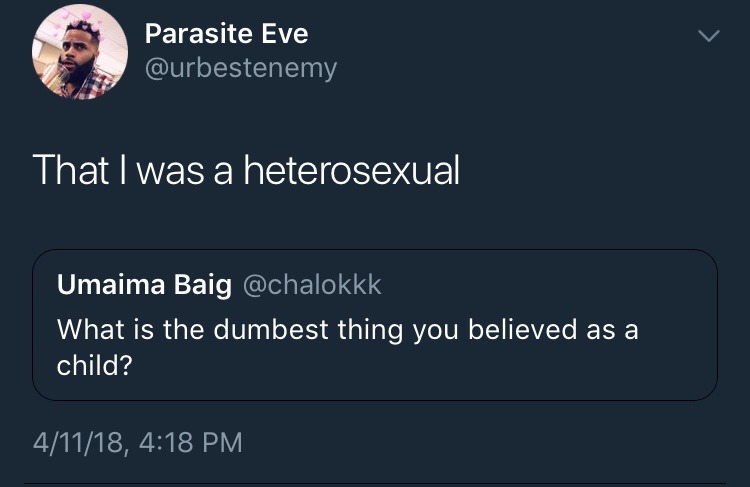
Task: Visit the @urbestenemy handle
Action: click(x=241, y=68)
